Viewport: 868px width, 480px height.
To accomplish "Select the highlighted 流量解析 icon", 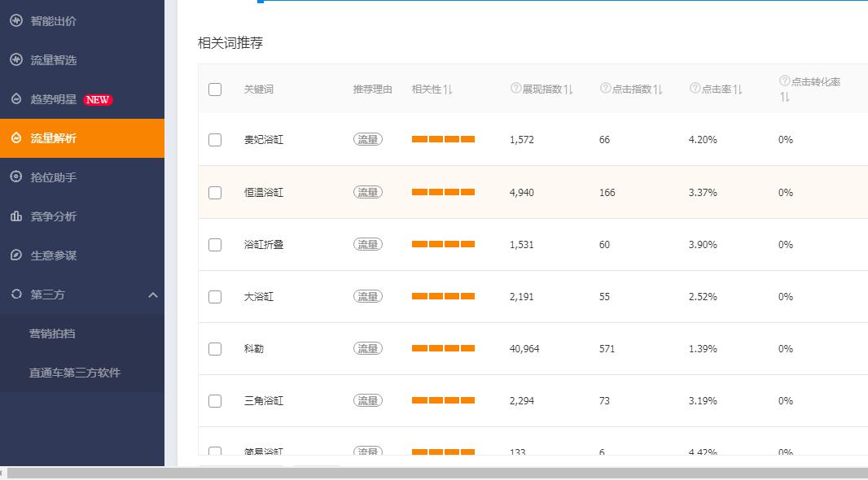I will coord(17,138).
